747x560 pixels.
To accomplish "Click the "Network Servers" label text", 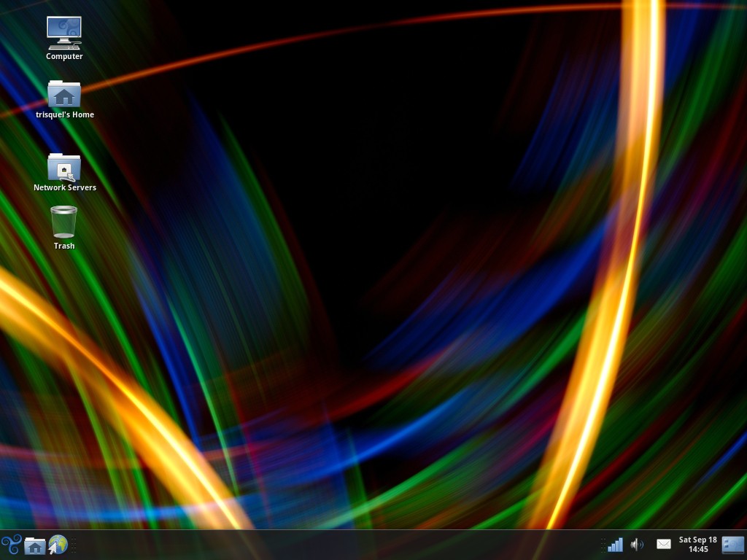I will 65,188.
